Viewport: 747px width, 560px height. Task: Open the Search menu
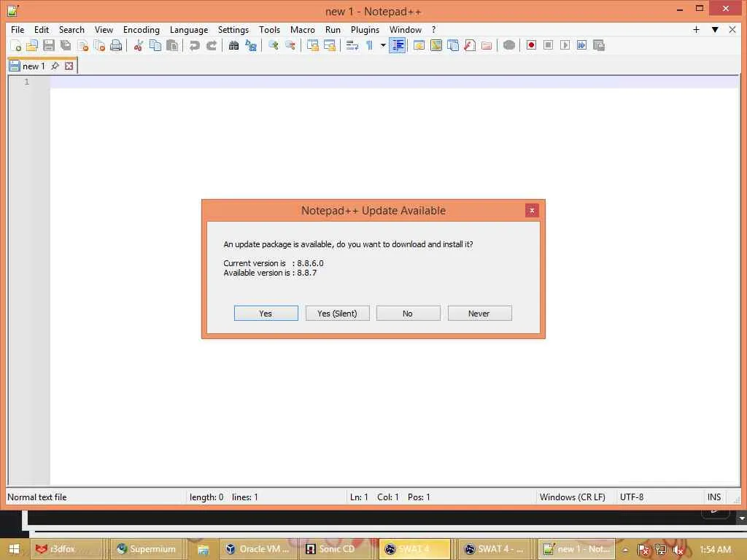pos(71,29)
